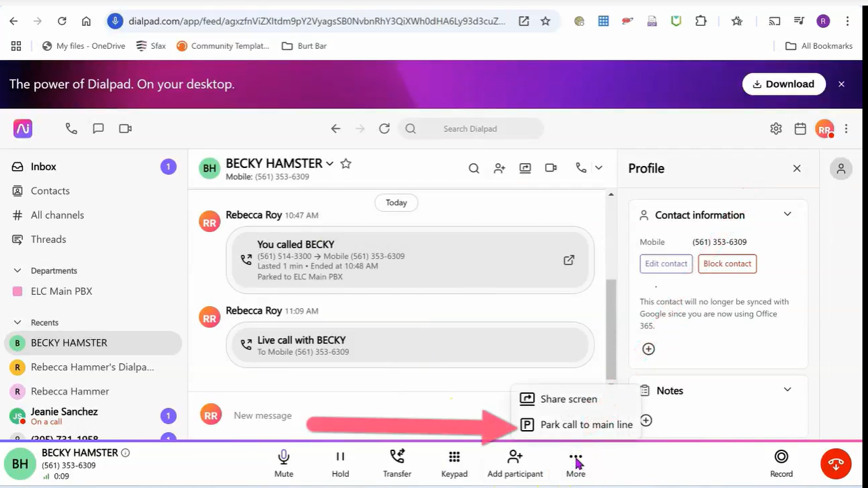
Task: Choose Park call to main line
Action: click(x=576, y=425)
